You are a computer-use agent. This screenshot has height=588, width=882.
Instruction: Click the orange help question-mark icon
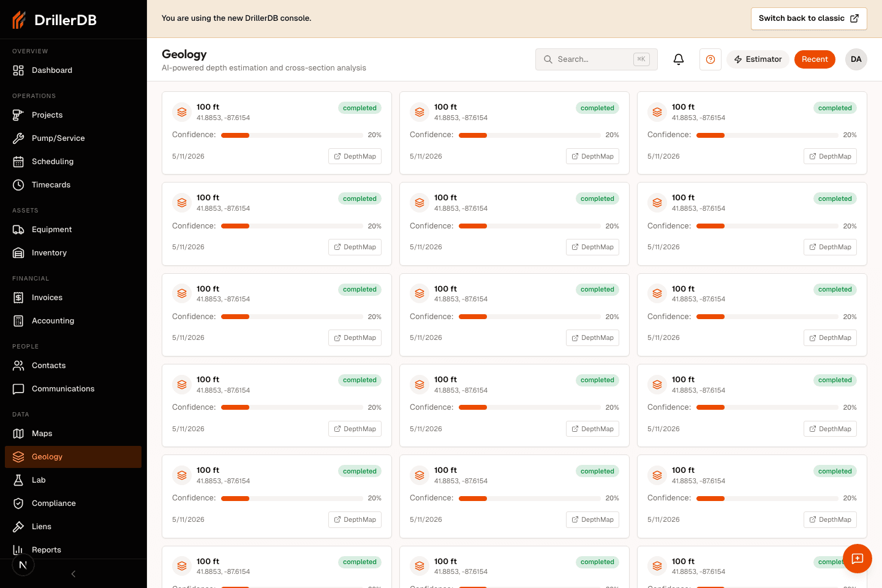710,59
